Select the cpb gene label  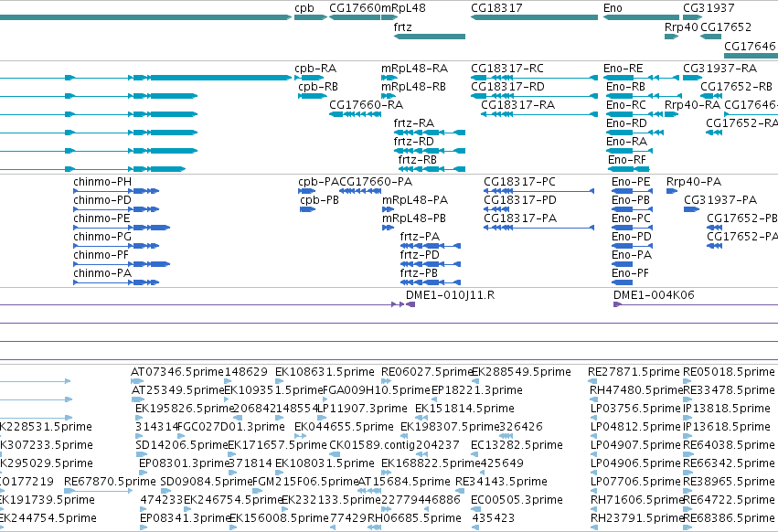(304, 8)
